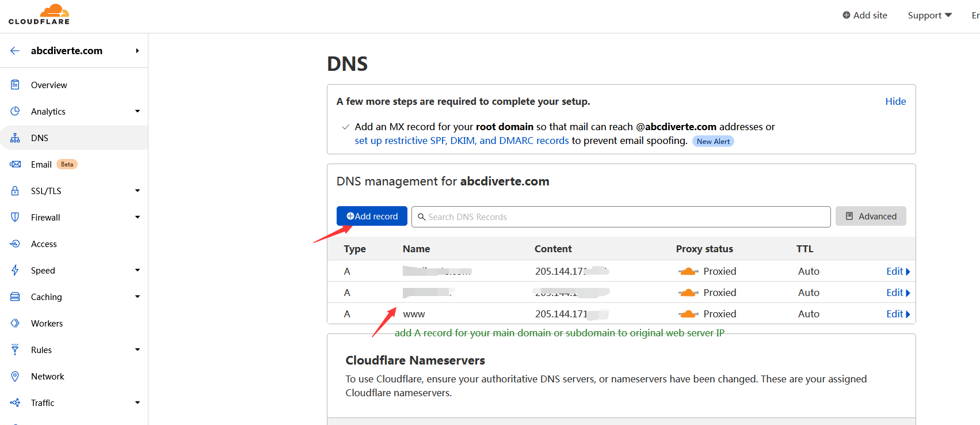This screenshot has height=425, width=980.
Task: Click the Speed lightning bolt icon
Action: (15, 270)
